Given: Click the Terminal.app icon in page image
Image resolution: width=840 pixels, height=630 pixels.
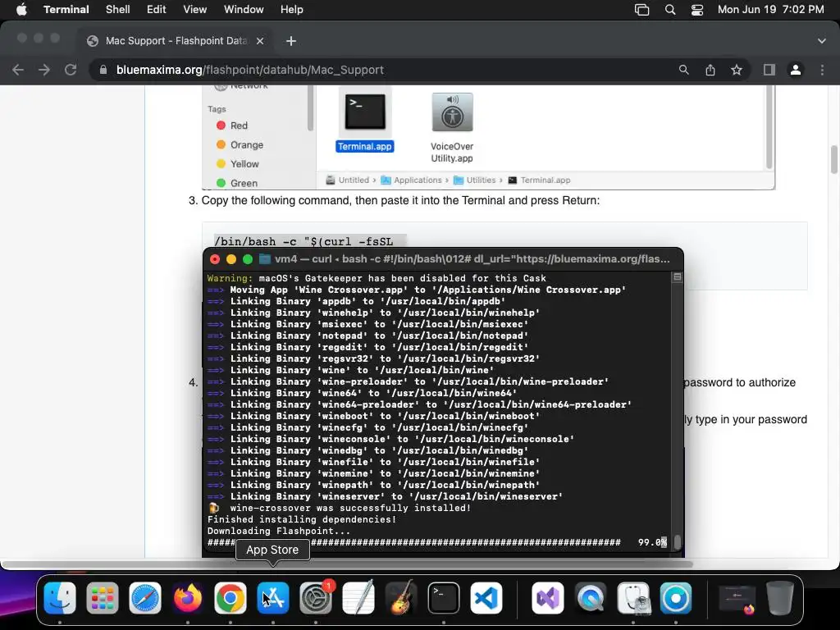Looking at the screenshot, I should pos(365,112).
